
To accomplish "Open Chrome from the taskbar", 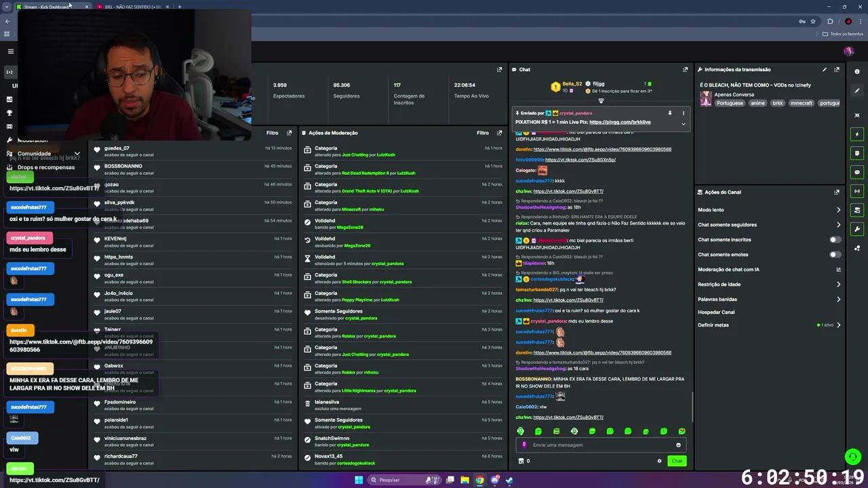I will pyautogui.click(x=479, y=480).
